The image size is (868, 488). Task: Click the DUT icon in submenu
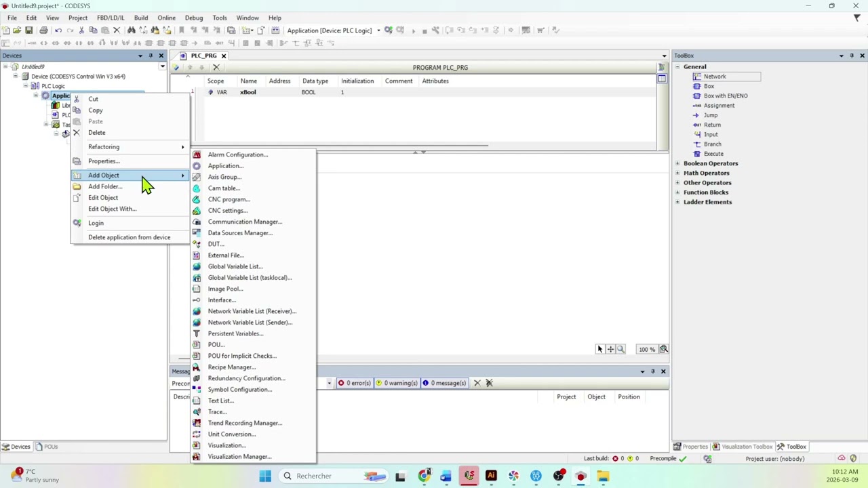coord(197,244)
